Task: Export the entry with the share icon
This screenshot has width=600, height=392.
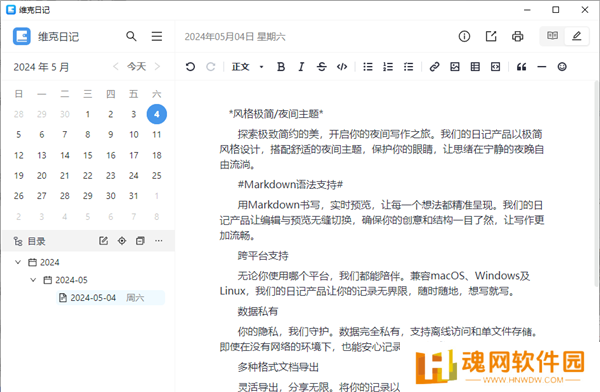Action: point(491,36)
